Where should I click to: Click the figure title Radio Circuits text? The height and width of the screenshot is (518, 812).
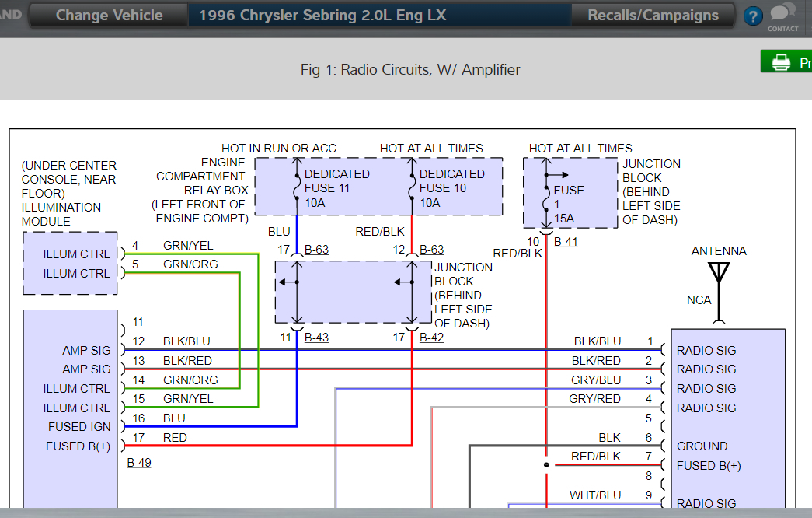[410, 70]
